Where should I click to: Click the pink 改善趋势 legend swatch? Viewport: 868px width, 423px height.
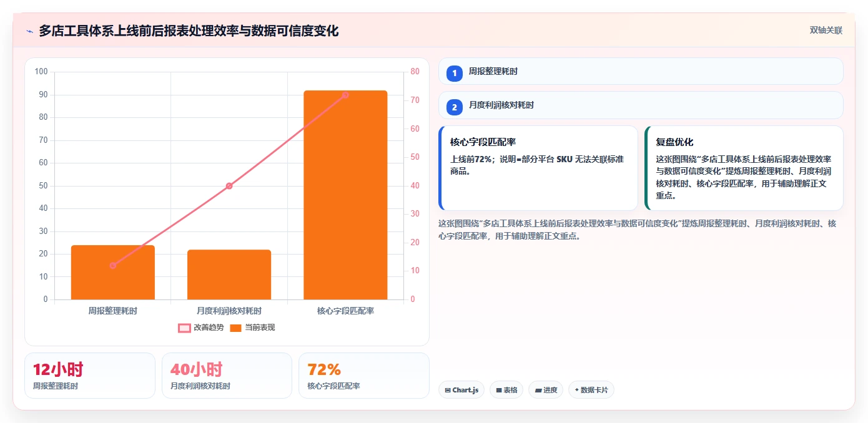point(184,328)
